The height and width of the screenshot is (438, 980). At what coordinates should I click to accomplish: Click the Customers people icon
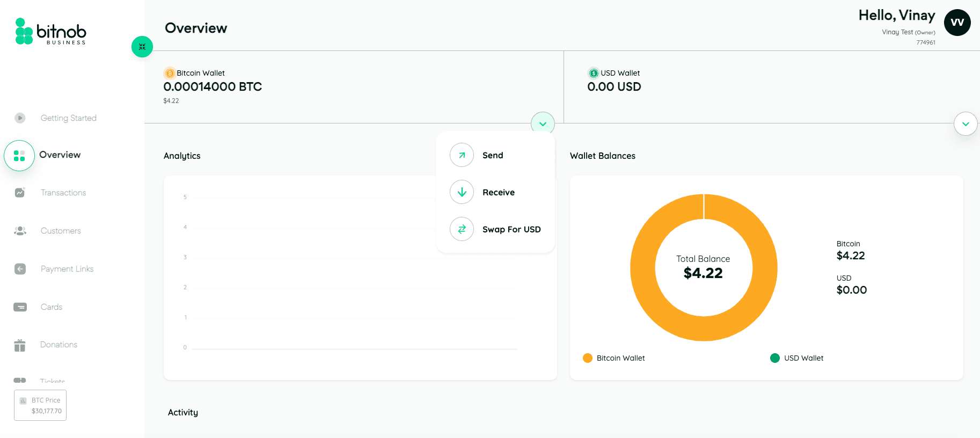[x=20, y=231]
